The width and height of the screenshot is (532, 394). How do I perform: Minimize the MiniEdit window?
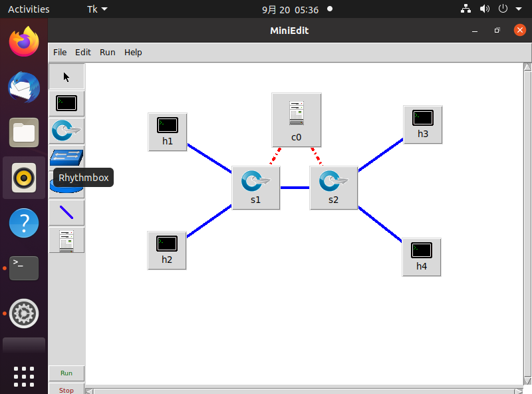pos(475,31)
